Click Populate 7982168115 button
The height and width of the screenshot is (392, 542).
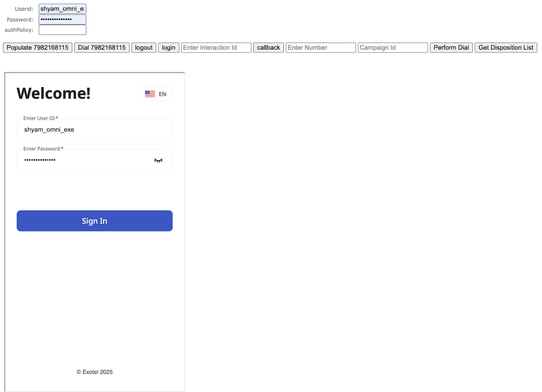click(37, 48)
